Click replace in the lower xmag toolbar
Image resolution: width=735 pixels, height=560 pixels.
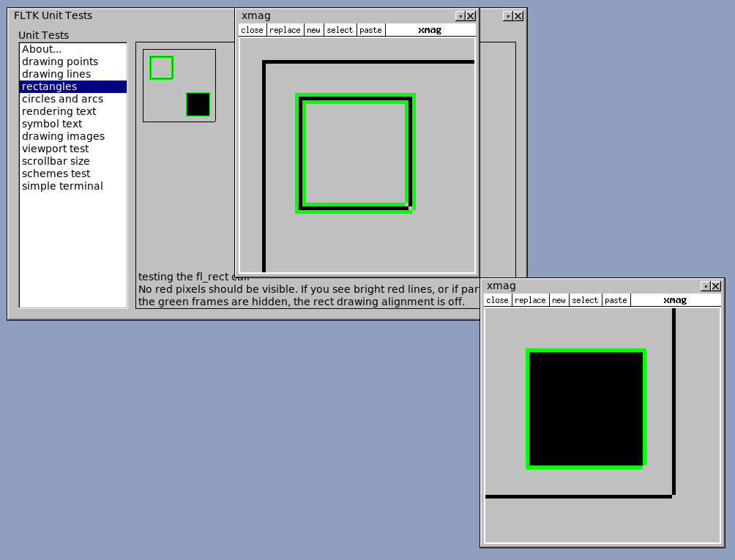(x=530, y=300)
